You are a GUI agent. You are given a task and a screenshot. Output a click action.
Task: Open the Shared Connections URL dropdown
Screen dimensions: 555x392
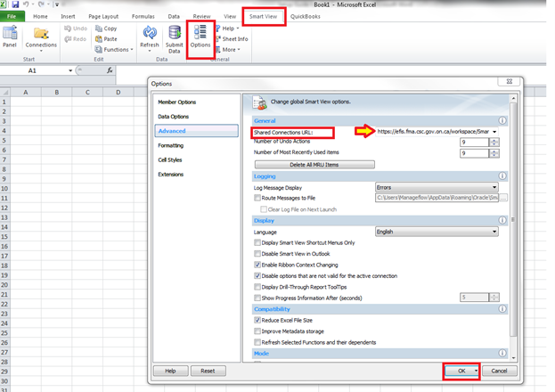(494, 132)
